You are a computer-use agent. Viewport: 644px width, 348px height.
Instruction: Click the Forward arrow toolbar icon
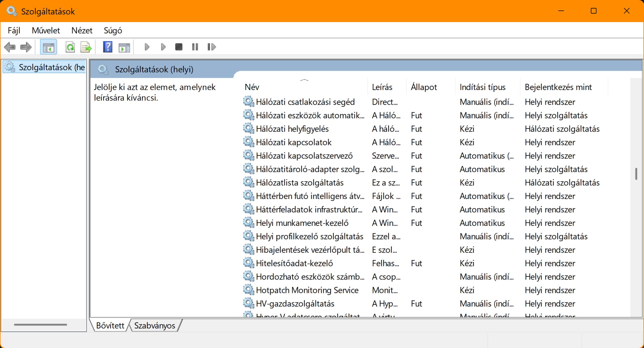[26, 47]
